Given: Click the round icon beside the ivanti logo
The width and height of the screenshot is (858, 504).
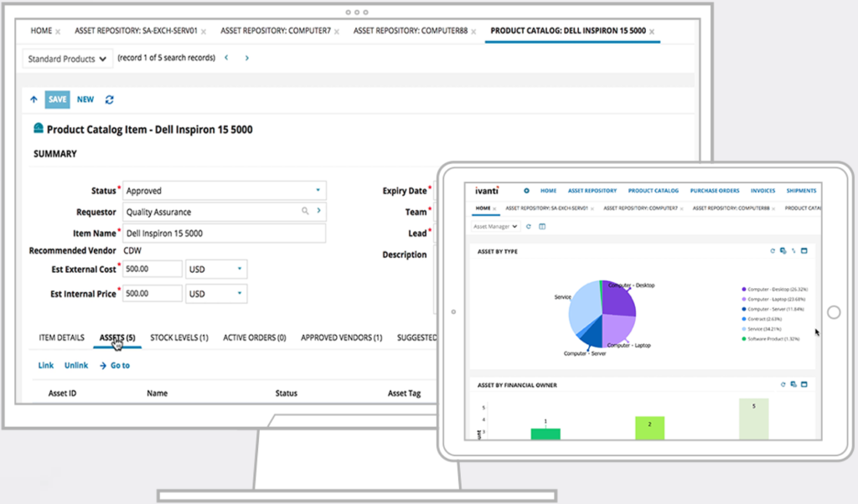Looking at the screenshot, I should (x=526, y=191).
